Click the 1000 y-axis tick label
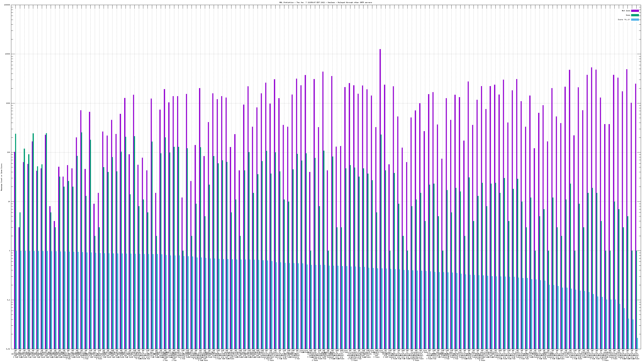The width and height of the screenshot is (644, 362). click(8, 103)
